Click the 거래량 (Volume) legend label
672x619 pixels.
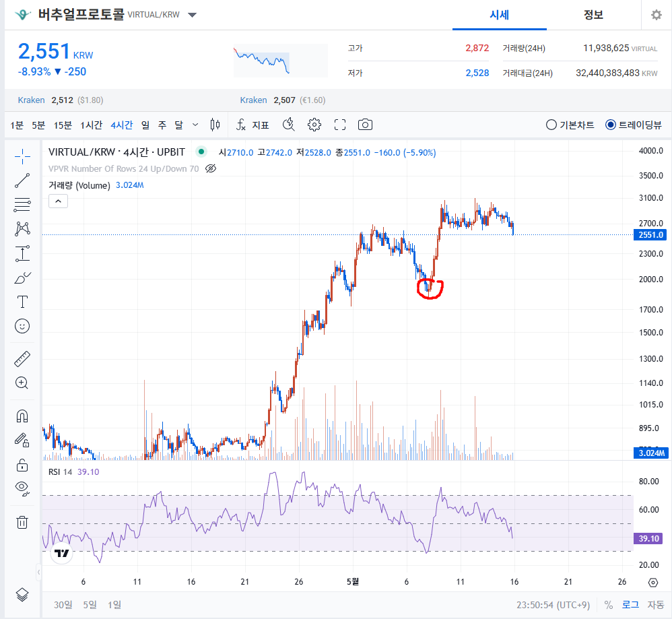pos(79,185)
